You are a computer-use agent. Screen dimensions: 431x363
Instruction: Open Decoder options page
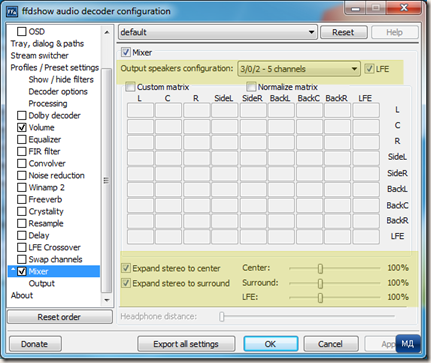58,92
